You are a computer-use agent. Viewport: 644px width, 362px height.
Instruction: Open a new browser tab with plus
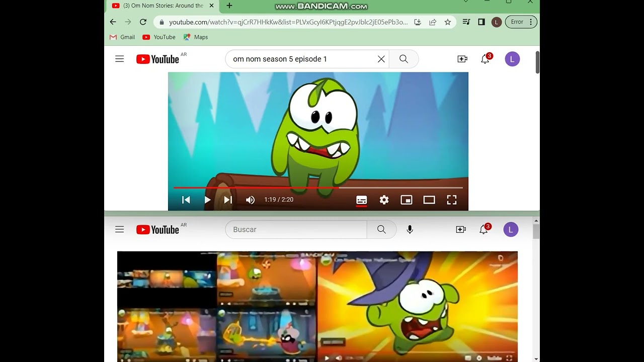point(229,6)
